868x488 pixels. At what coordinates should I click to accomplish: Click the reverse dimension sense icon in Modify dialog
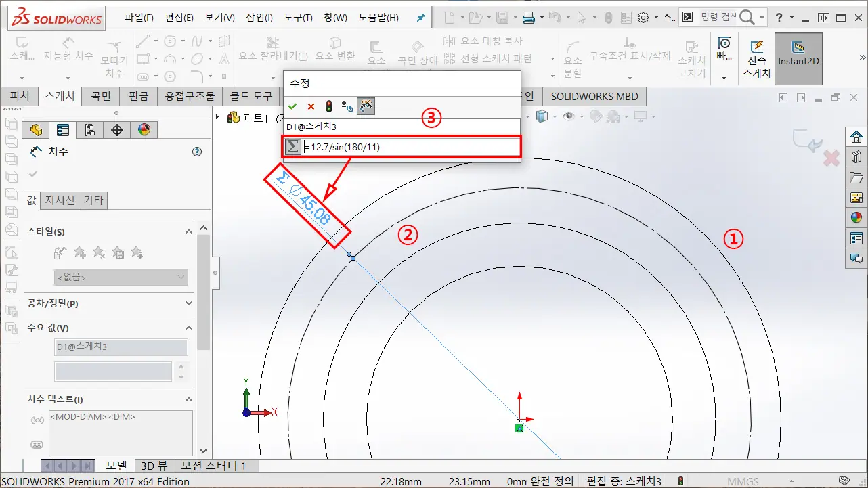click(x=347, y=106)
